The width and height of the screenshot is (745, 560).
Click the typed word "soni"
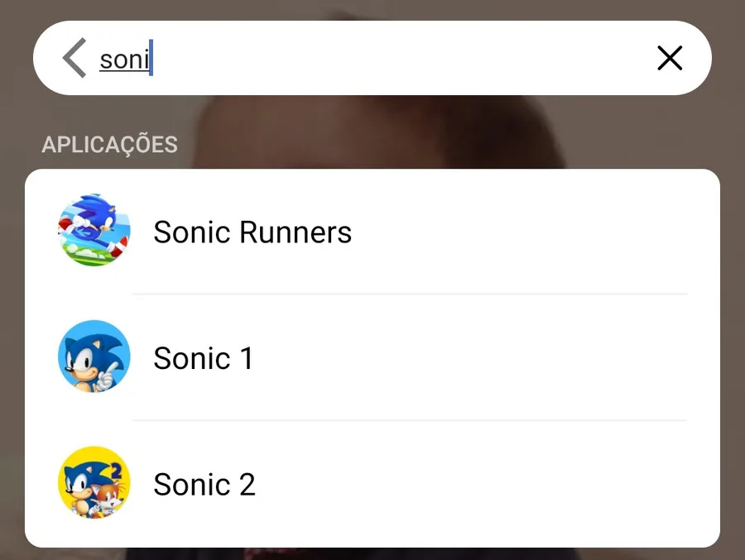[x=124, y=60]
